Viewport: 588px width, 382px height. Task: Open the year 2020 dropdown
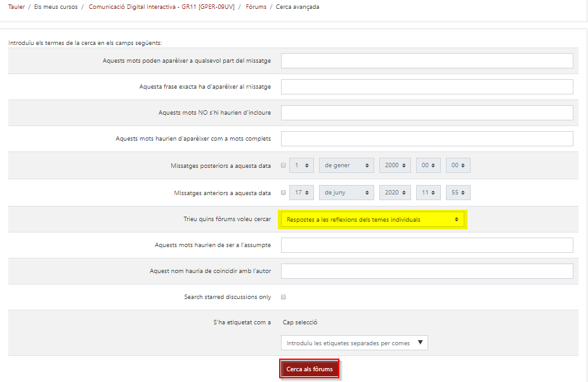click(x=395, y=193)
